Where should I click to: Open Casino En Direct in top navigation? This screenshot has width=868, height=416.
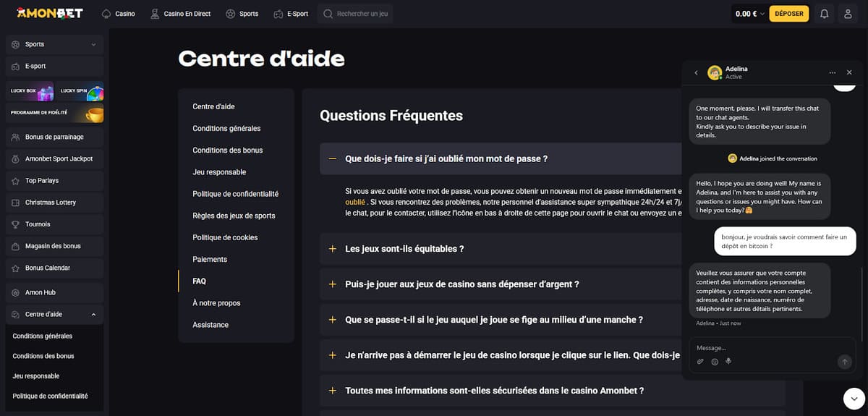tap(180, 14)
